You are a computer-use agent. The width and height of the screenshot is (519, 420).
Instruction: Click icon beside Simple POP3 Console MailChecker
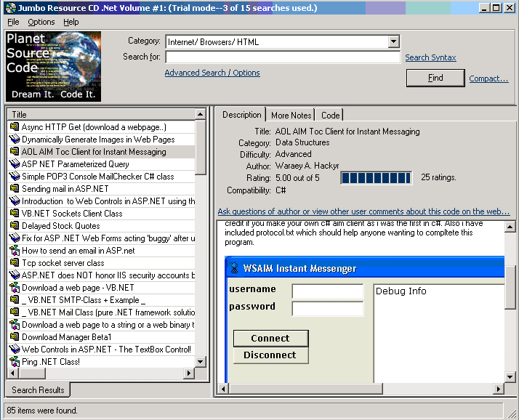[x=15, y=176]
